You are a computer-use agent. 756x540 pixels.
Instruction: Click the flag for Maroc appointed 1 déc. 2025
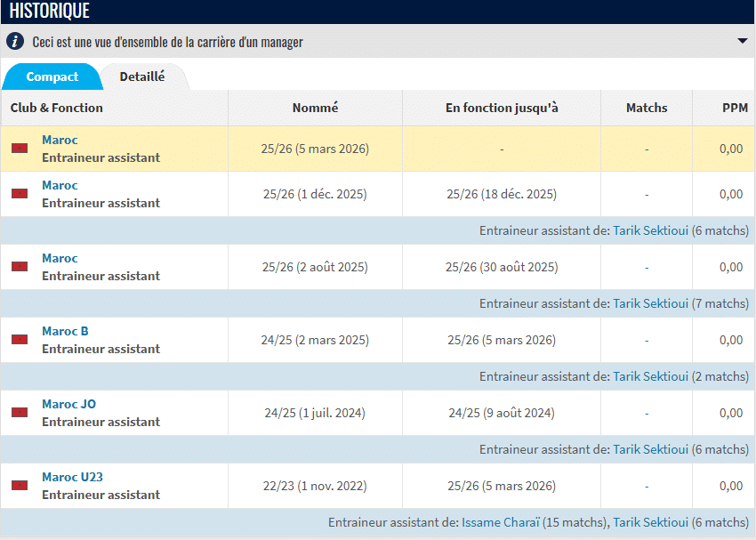[20, 194]
